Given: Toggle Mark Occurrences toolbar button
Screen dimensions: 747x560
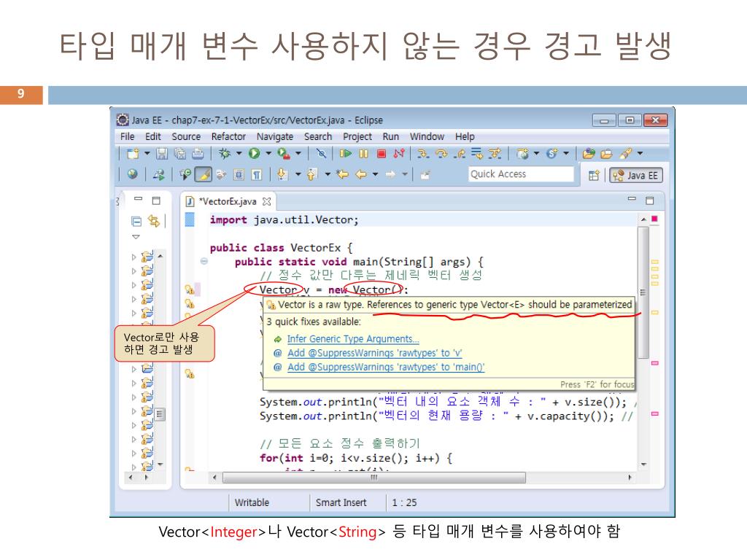Looking at the screenshot, I should 204,174.
